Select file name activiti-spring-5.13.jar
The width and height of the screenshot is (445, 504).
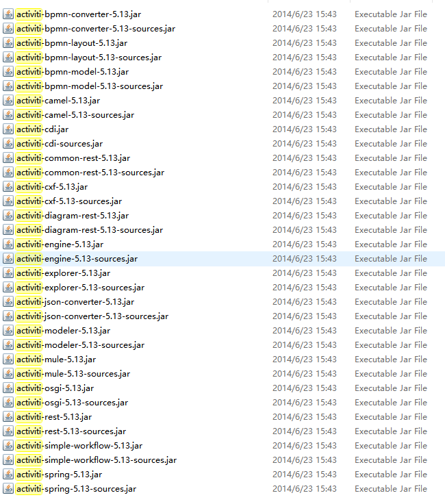(x=59, y=475)
